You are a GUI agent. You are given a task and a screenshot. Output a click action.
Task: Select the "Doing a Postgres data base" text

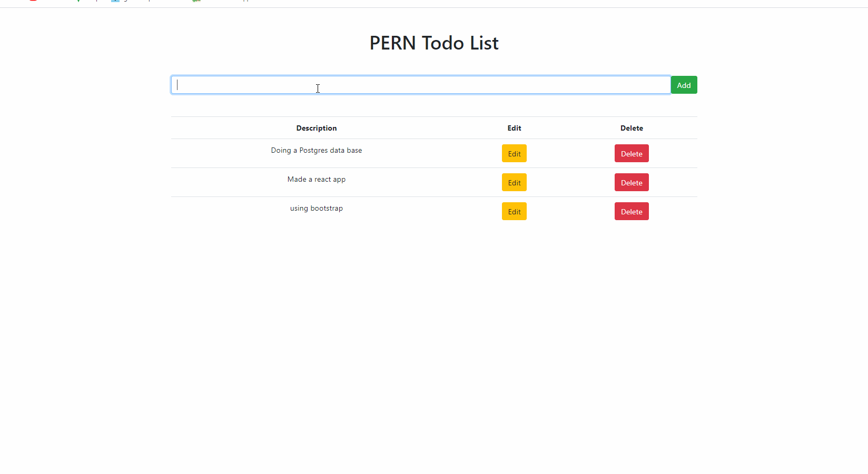point(317,150)
